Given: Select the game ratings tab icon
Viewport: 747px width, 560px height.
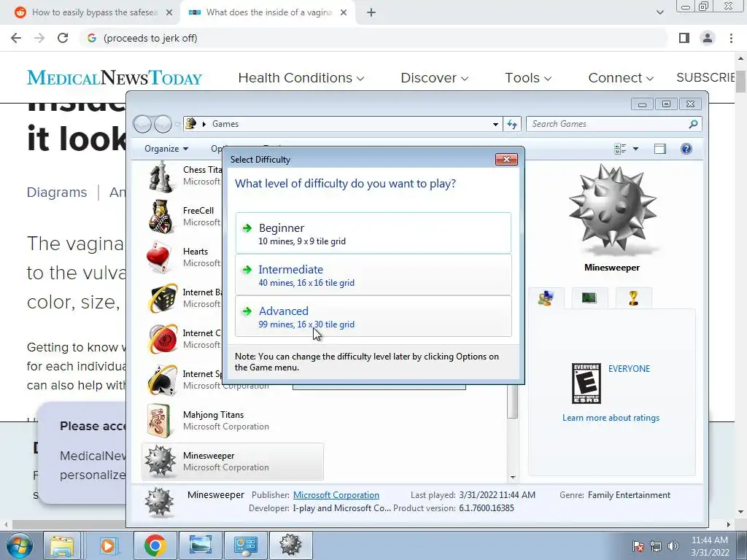Looking at the screenshot, I should pos(546,298).
